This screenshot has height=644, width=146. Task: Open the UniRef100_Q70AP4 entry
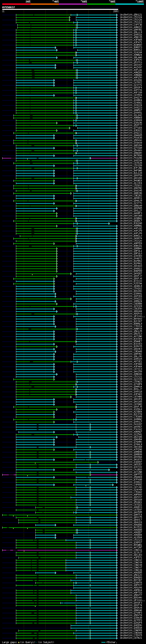pos(131,384)
